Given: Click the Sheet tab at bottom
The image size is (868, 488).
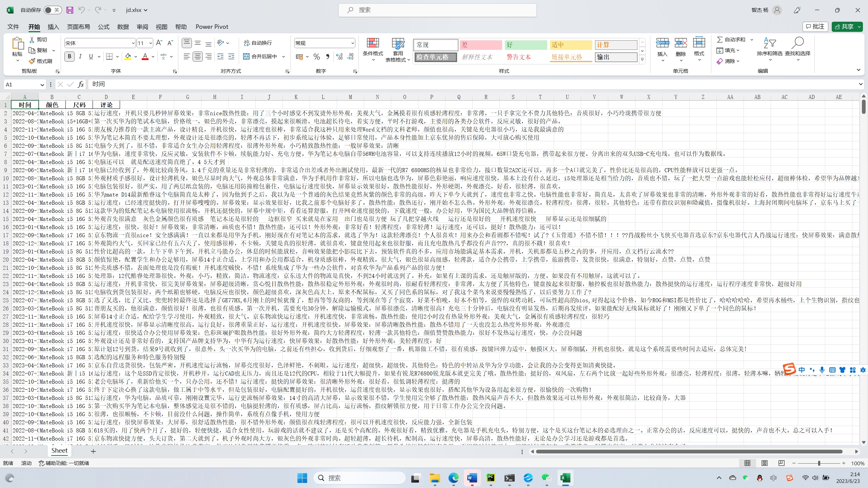Looking at the screenshot, I should pyautogui.click(x=59, y=451).
